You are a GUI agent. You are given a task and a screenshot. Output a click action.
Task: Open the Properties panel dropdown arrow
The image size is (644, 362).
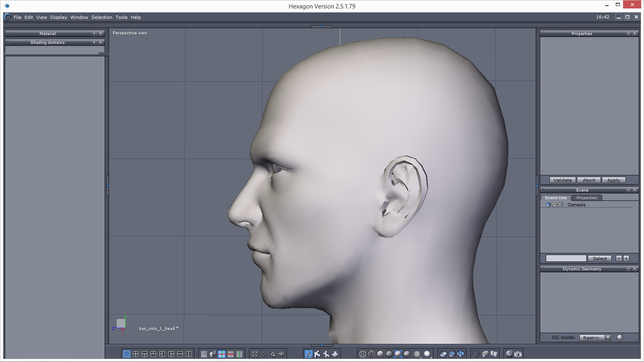[x=628, y=33]
